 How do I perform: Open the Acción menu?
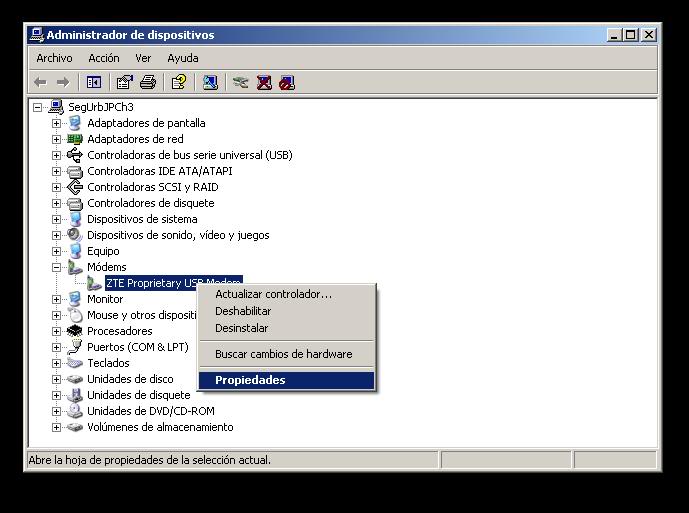point(104,58)
